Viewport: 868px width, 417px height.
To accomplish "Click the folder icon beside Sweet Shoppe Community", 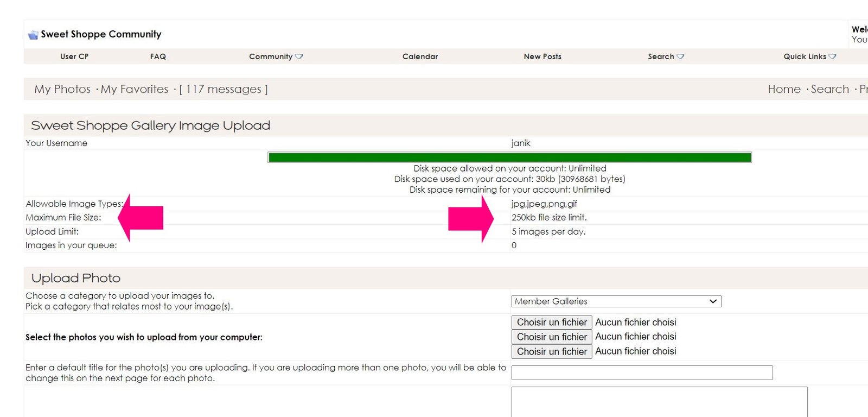I will tap(33, 35).
